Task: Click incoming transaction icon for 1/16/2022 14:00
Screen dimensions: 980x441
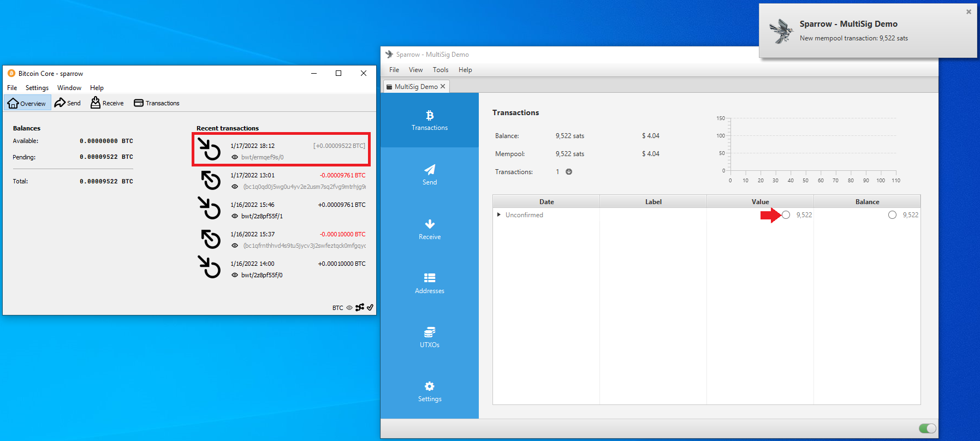Action: click(209, 267)
